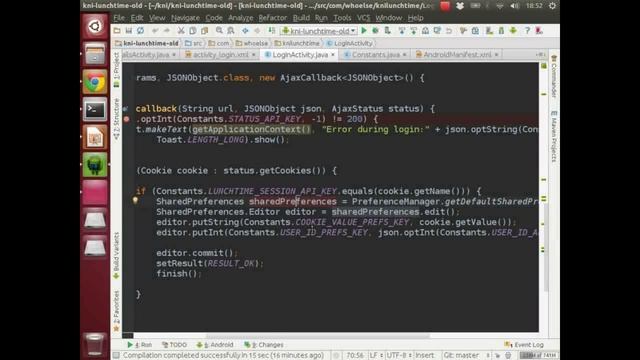Click the navigate Back arrow icon

[x=245, y=31]
